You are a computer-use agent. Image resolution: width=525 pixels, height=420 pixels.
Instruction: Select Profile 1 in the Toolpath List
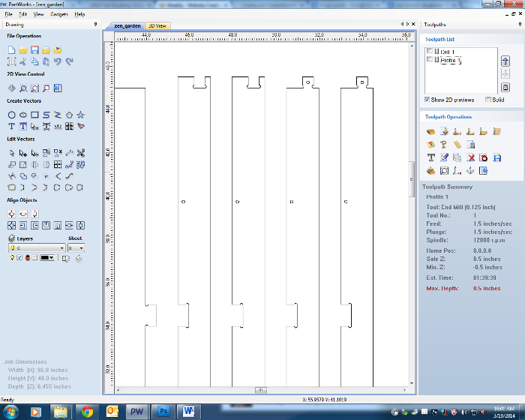tap(450, 60)
